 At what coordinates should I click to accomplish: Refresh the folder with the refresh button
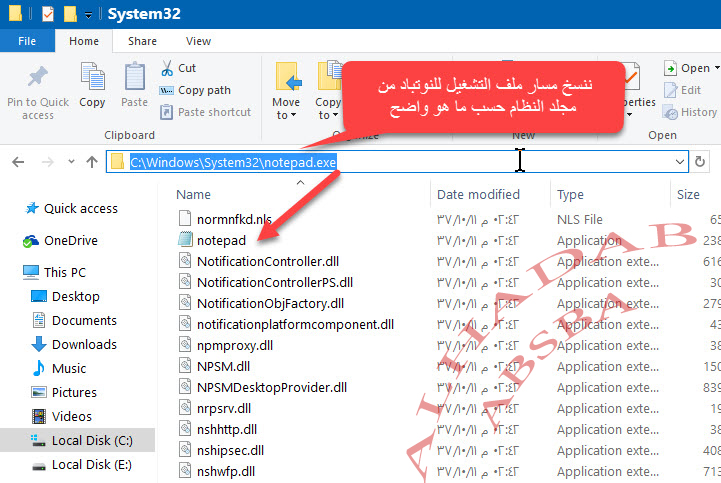pyautogui.click(x=700, y=162)
